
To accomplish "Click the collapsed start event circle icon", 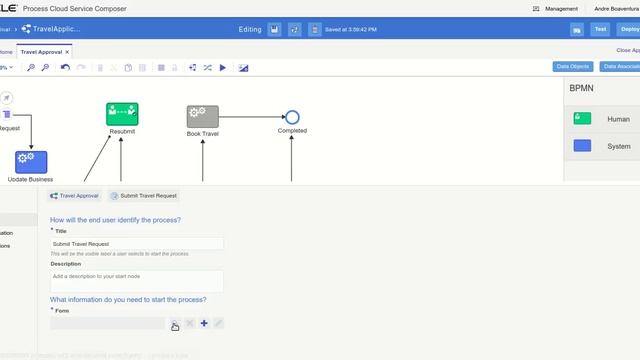I will pyautogui.click(x=7, y=98).
